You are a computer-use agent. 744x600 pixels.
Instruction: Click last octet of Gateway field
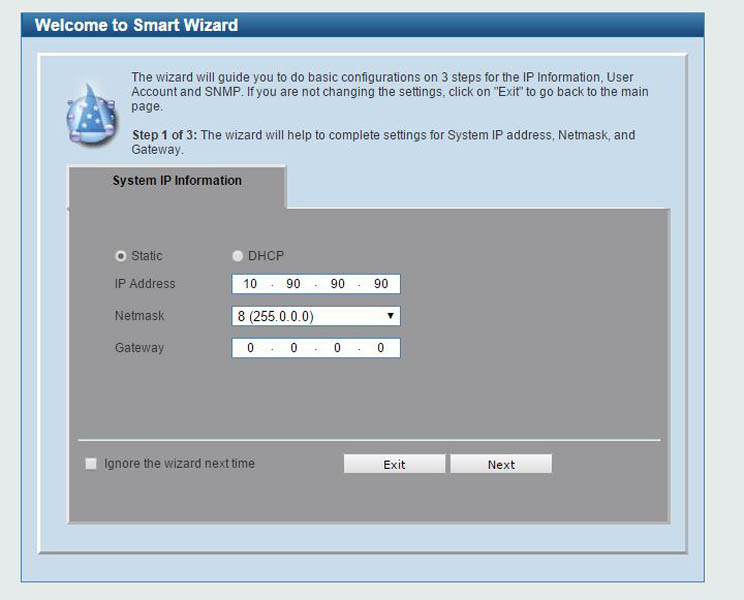click(381, 348)
